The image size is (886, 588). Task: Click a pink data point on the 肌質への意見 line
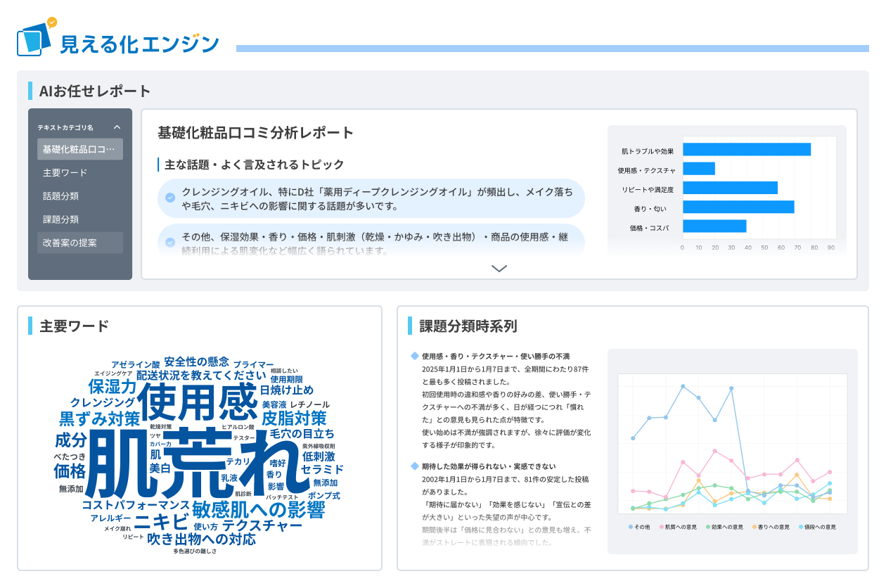(715, 451)
